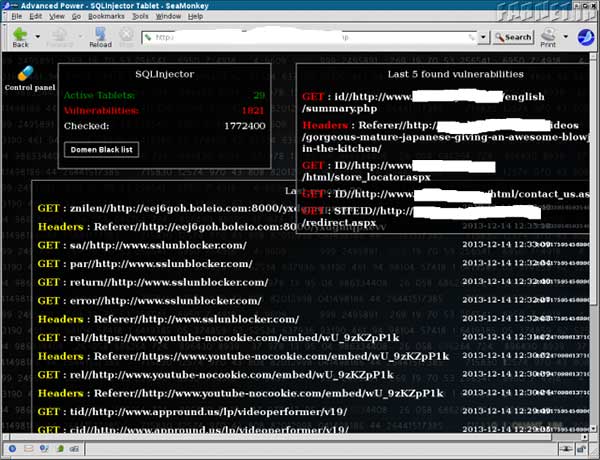Open the Tools menu
Image resolution: width=600 pixels, height=460 pixels.
click(140, 16)
